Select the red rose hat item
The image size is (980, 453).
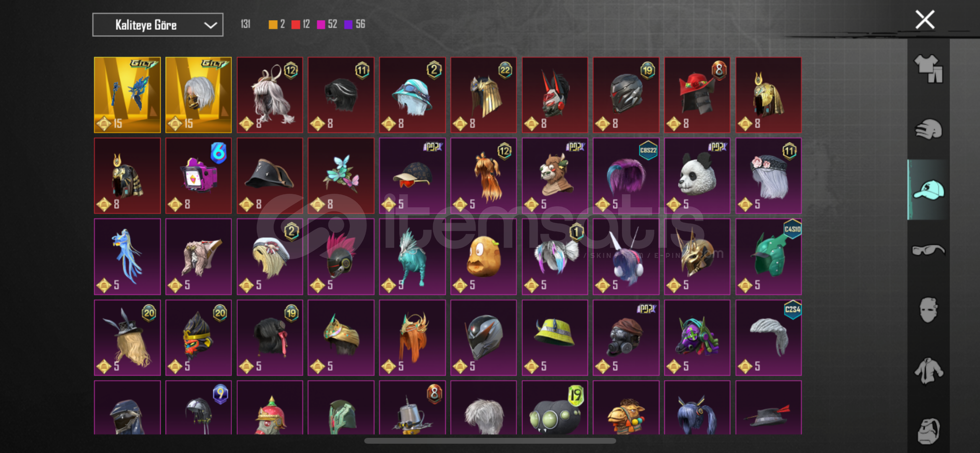tap(697, 95)
